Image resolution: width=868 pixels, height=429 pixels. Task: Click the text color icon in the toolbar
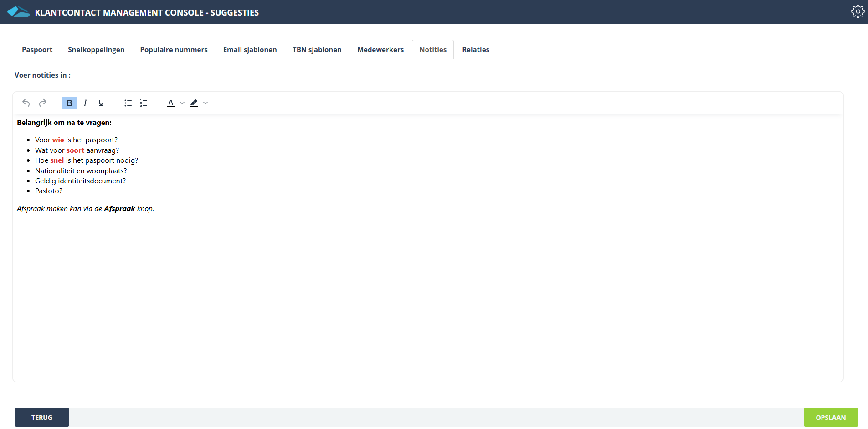coord(171,103)
